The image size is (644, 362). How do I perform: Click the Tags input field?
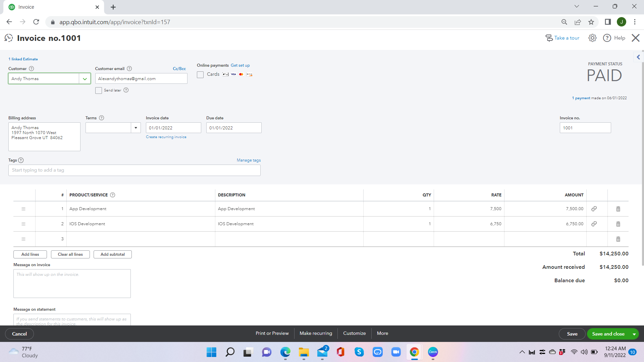pos(134,170)
